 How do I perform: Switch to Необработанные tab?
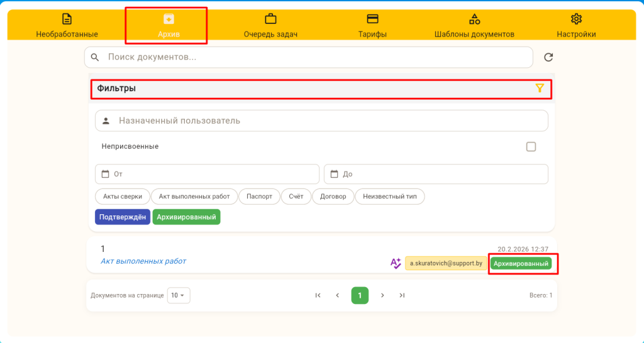pos(67,26)
